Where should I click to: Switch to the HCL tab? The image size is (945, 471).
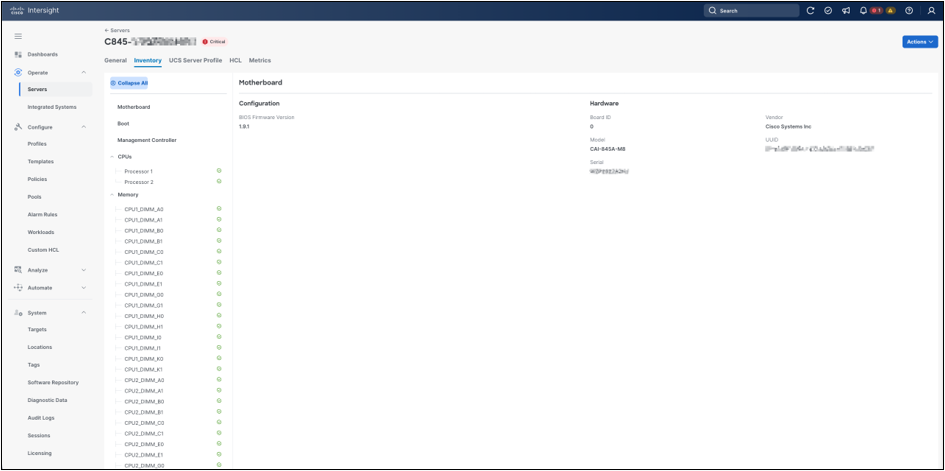click(x=236, y=60)
